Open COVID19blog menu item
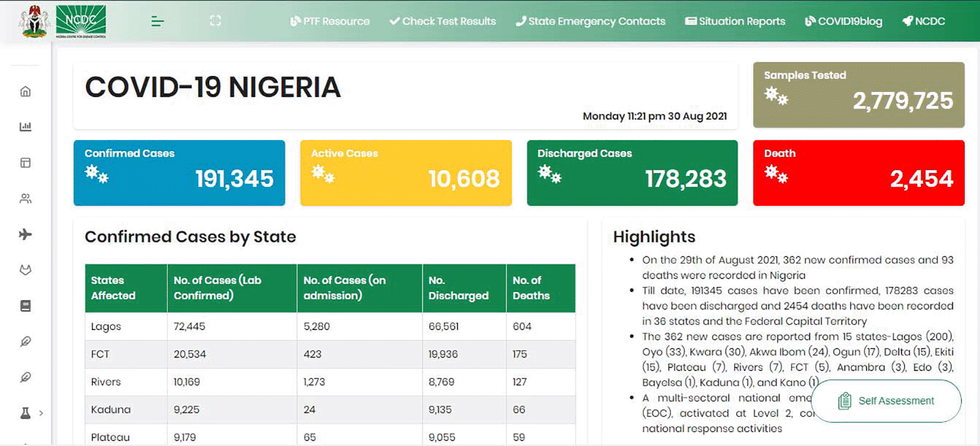The height and width of the screenshot is (446, 980). coord(844,21)
